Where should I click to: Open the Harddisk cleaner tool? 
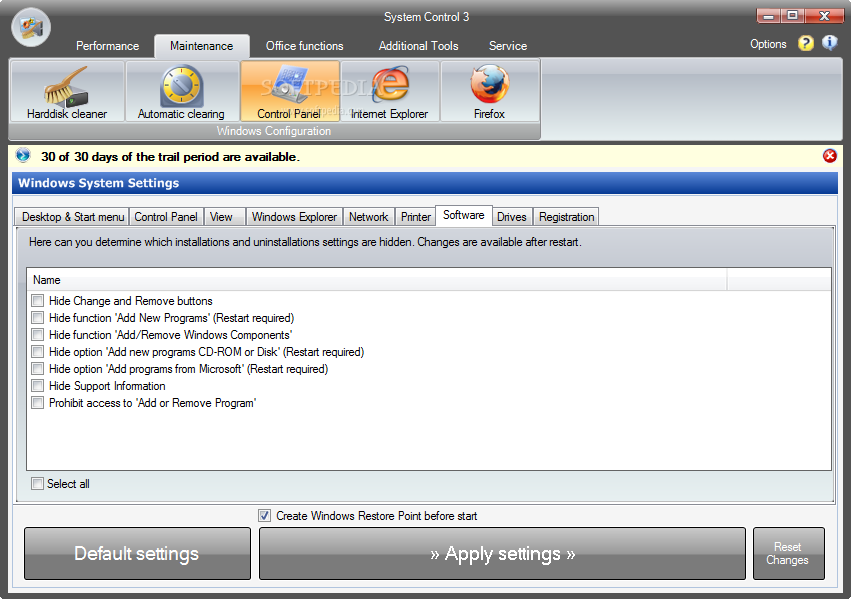(x=67, y=91)
